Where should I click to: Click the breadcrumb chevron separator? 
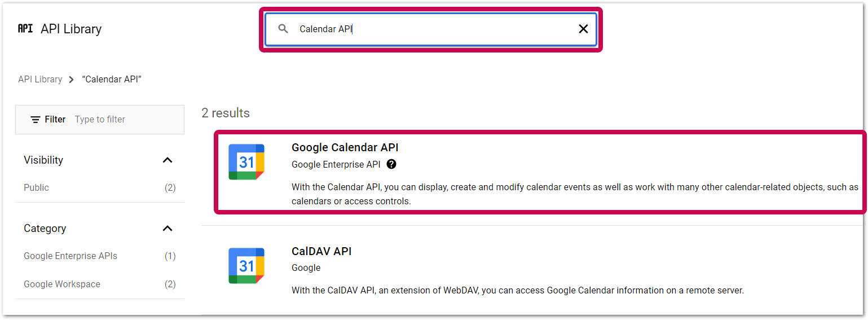click(x=72, y=80)
